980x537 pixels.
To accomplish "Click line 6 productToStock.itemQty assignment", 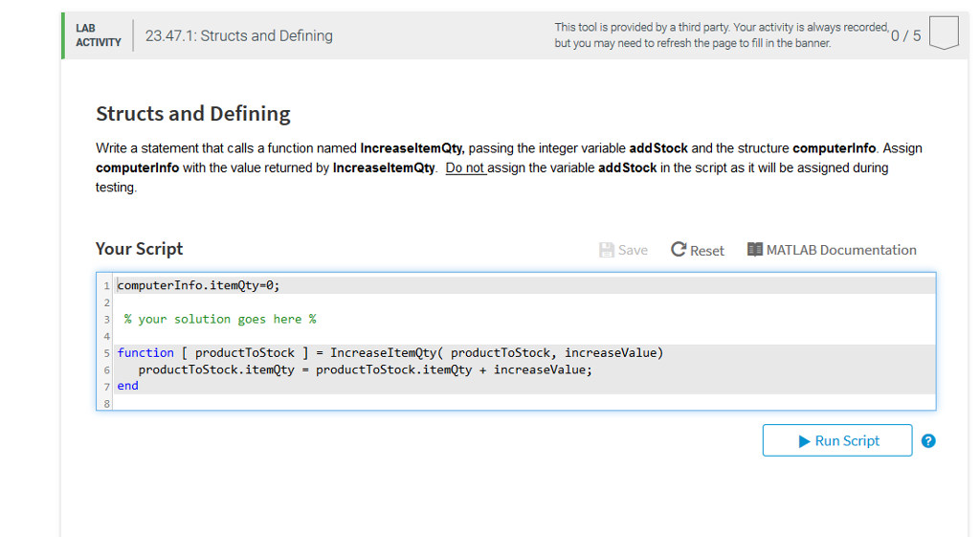I will click(365, 369).
